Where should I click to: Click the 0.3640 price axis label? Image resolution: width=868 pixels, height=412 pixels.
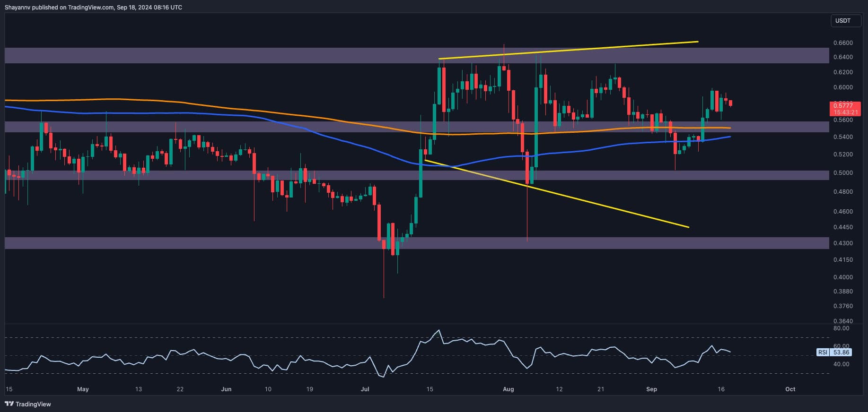pos(843,321)
